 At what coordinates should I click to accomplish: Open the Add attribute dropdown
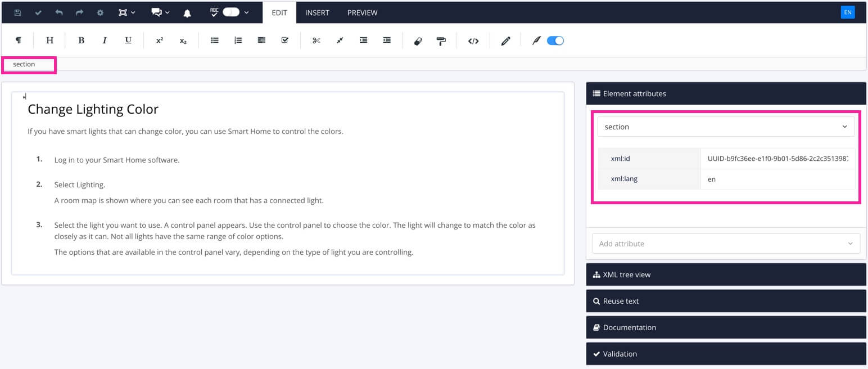pos(725,243)
